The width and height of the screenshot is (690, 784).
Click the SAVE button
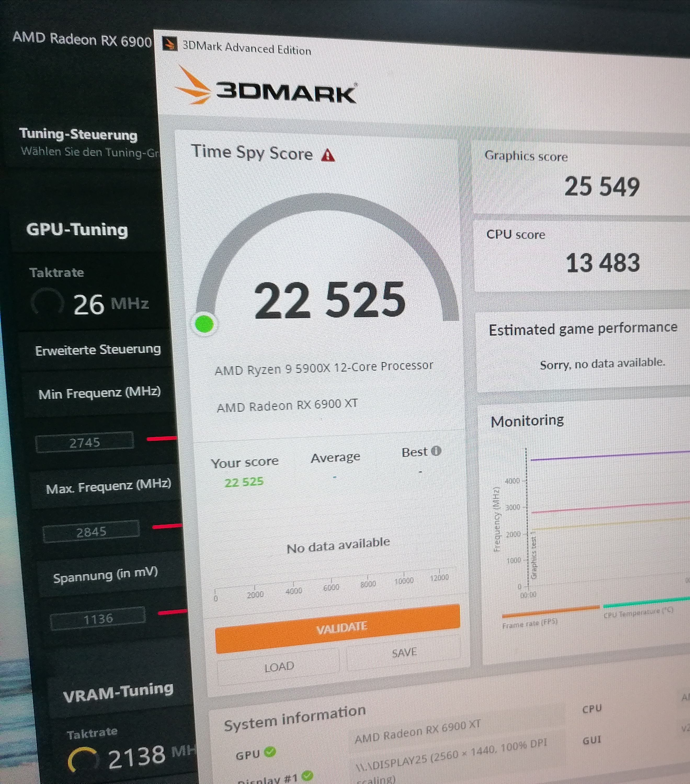404,653
